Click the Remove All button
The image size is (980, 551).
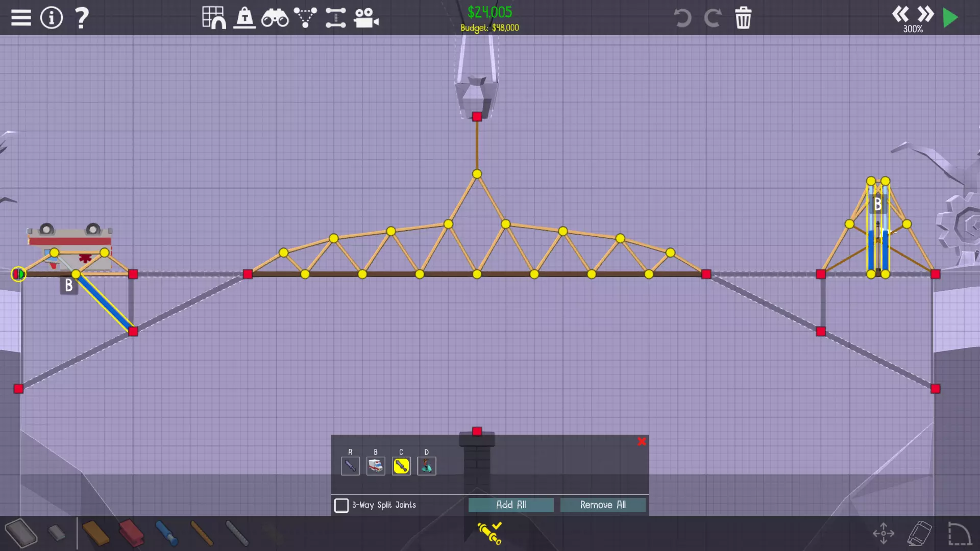[603, 505]
